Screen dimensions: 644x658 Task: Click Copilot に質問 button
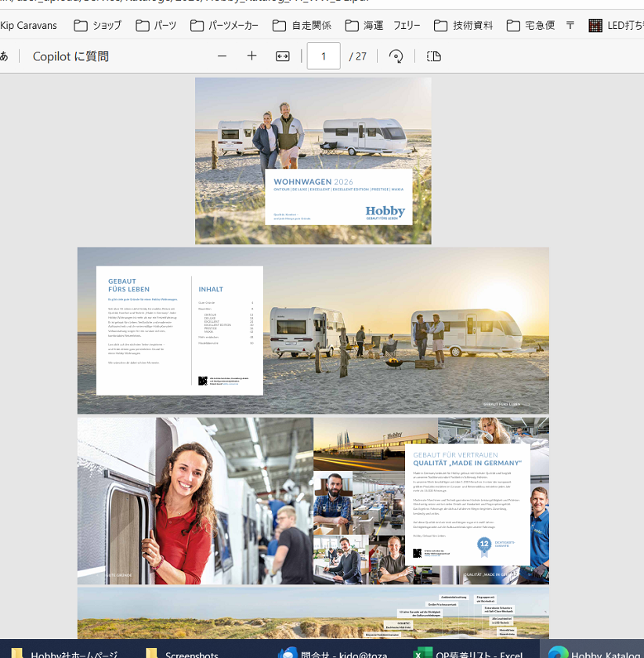[x=71, y=56]
